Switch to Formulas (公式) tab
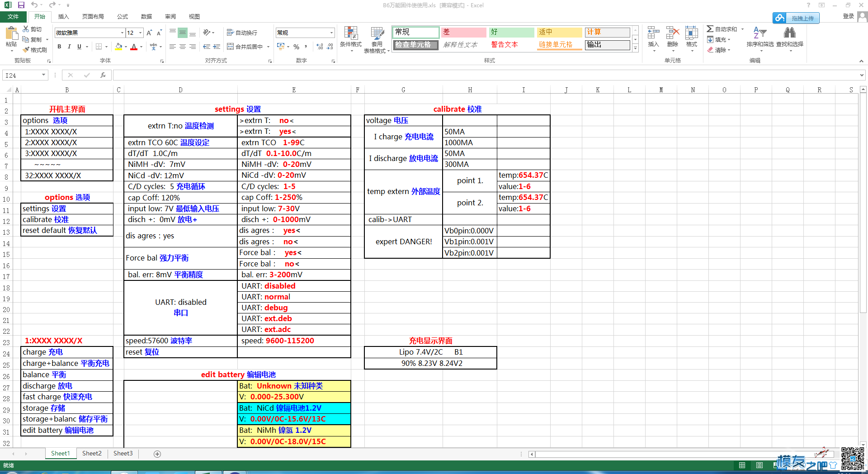Viewport: 868px width, 474px height. click(x=123, y=17)
